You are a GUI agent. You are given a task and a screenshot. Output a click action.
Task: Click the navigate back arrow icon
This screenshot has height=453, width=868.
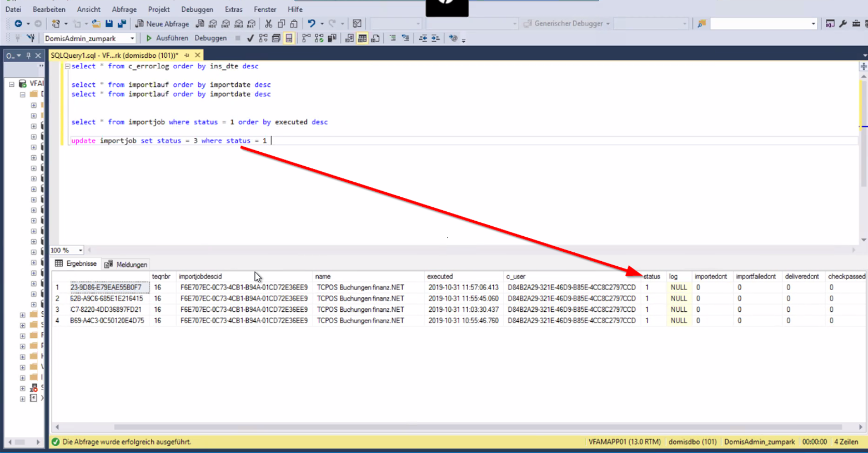click(18, 24)
